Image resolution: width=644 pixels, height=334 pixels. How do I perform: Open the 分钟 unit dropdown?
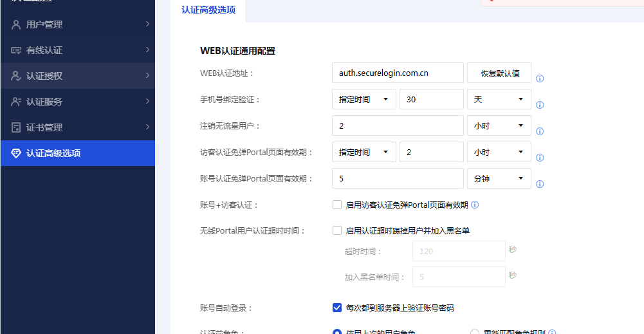tap(499, 178)
